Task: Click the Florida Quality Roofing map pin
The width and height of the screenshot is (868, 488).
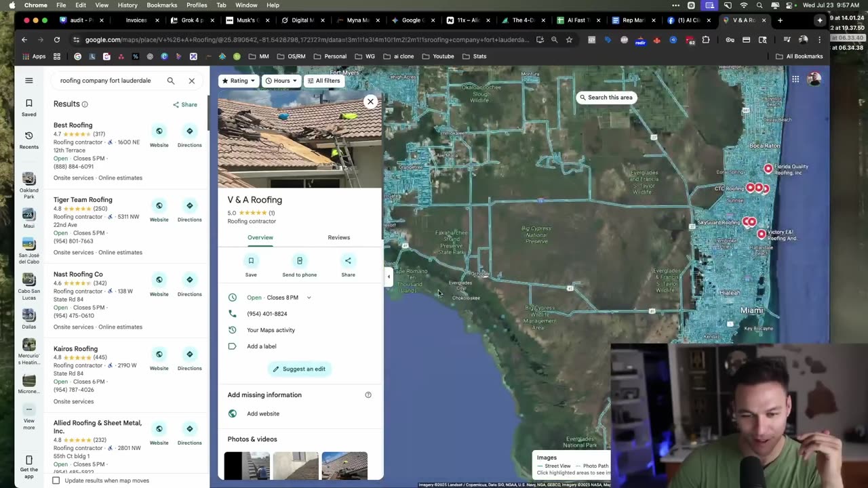Action: click(768, 168)
